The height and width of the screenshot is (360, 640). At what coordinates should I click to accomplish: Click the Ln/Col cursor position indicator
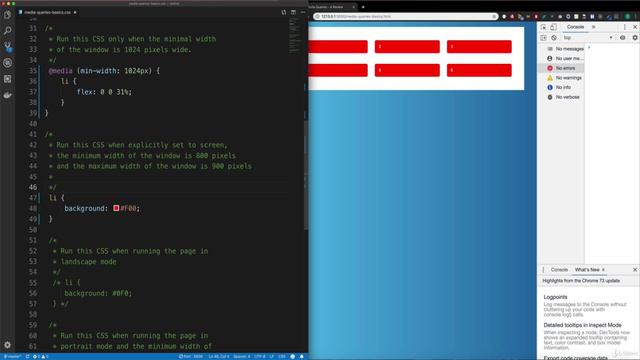pyautogui.click(x=219, y=356)
